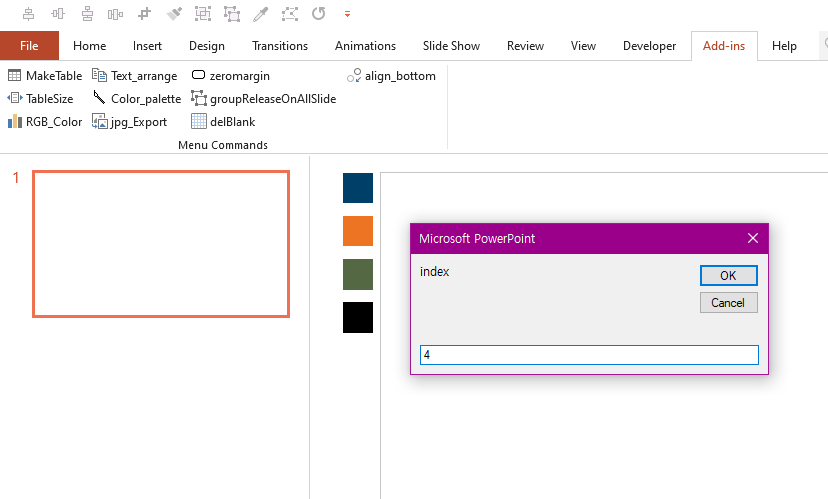The image size is (828, 499).
Task: Click the Ungroup objects icon
Action: tap(232, 14)
